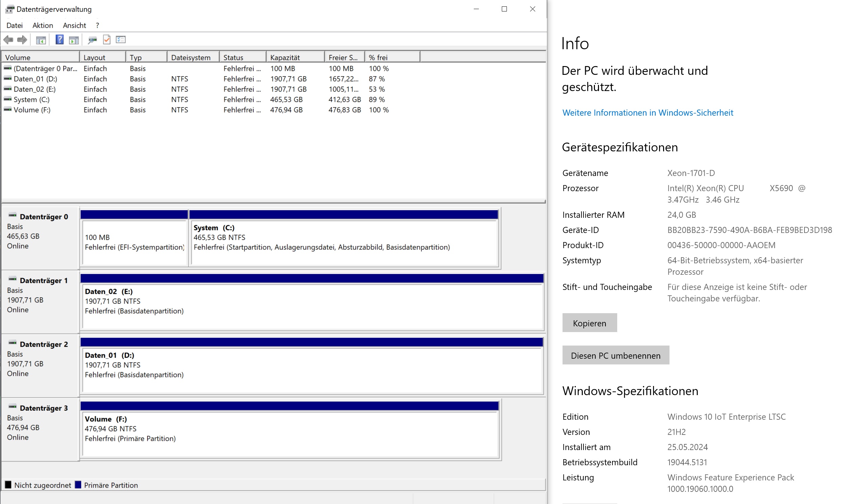Click the Kopieren button in Info window
The image size is (846, 504).
click(x=590, y=323)
